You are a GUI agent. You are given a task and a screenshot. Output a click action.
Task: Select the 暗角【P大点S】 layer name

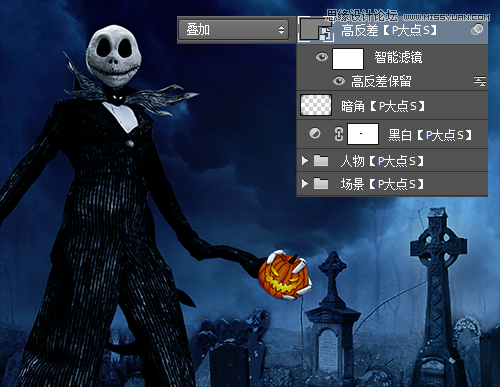(x=383, y=106)
